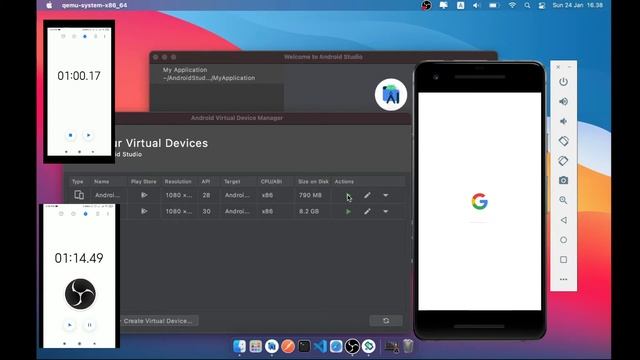Tap emulator Back triangle button
Image resolution: width=640 pixels, height=360 pixels.
(x=563, y=220)
